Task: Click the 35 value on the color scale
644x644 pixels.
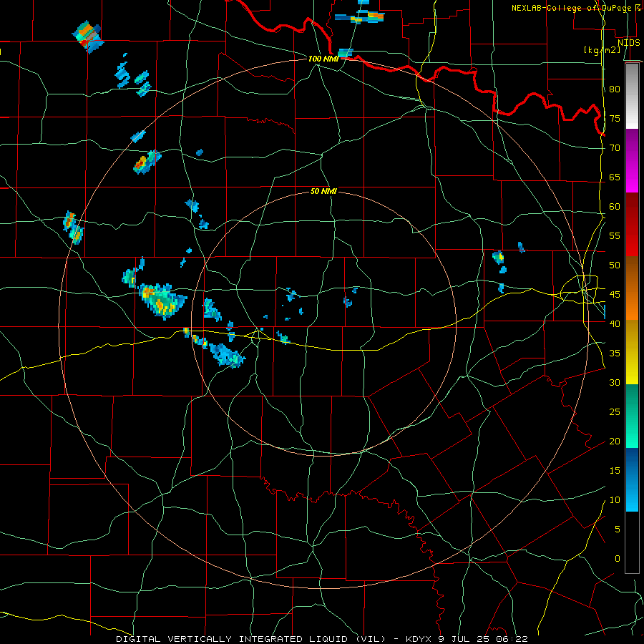Action: pyautogui.click(x=615, y=353)
